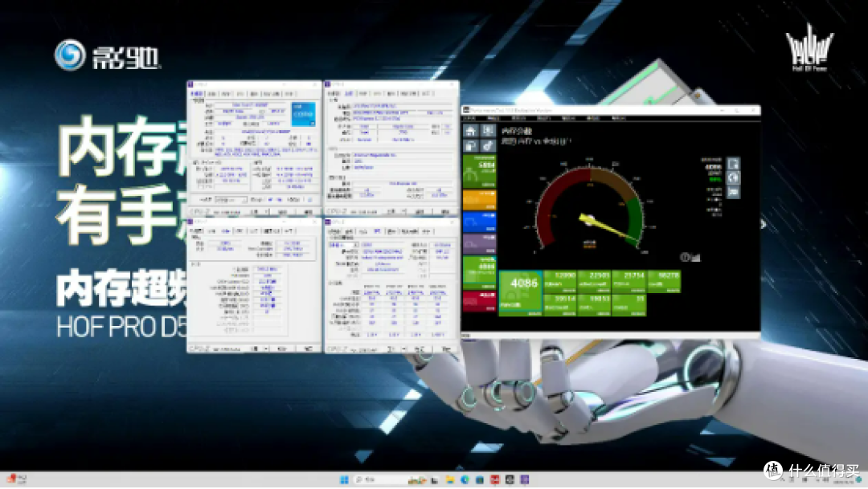Click the Intel Core logo in CPU-Z
The width and height of the screenshot is (868, 489).
[303, 114]
